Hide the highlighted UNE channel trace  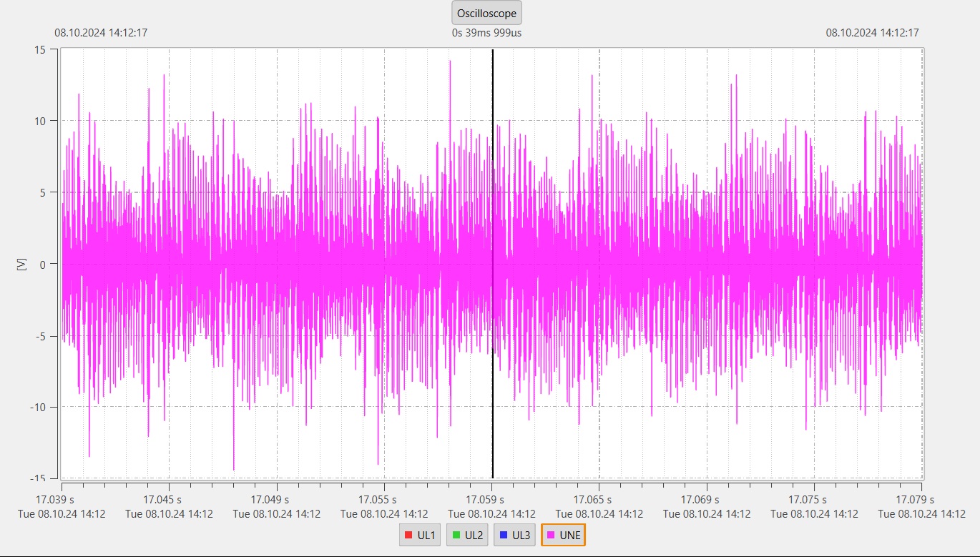click(563, 535)
